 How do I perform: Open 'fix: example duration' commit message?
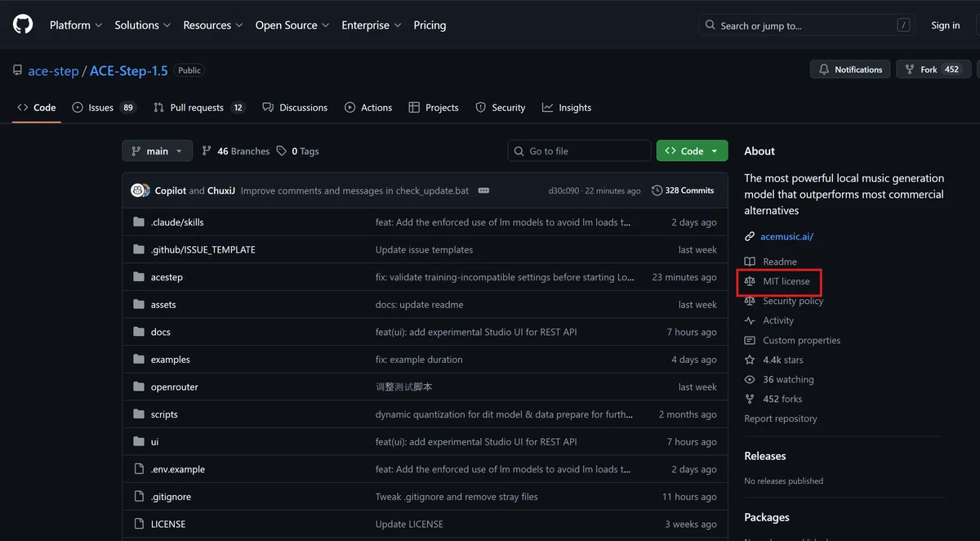coord(419,360)
